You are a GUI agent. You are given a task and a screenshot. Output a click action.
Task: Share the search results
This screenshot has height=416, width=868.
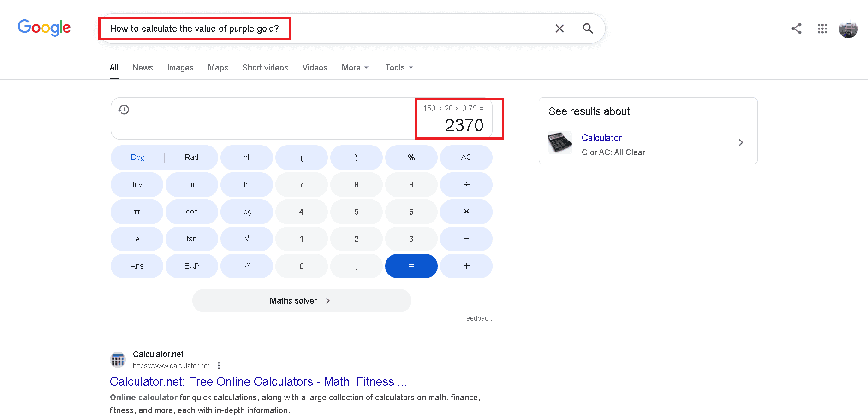797,29
